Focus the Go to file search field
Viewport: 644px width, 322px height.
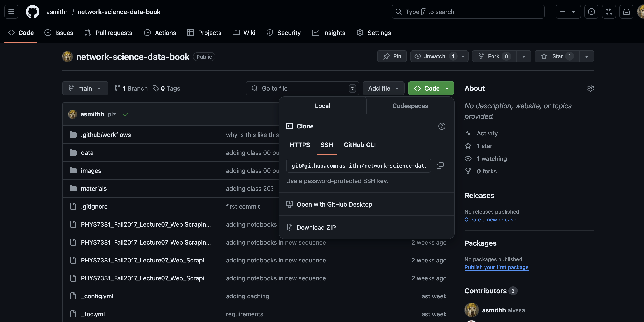pos(302,88)
